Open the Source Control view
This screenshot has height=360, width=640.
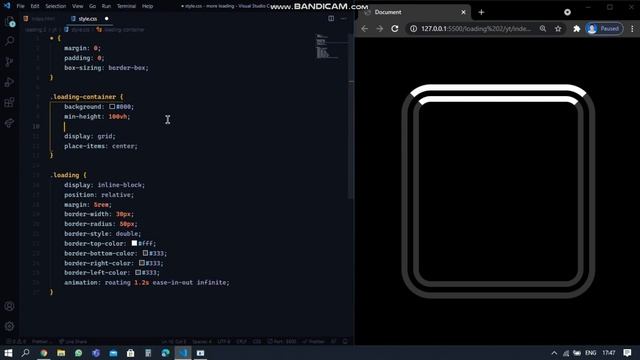point(9,62)
